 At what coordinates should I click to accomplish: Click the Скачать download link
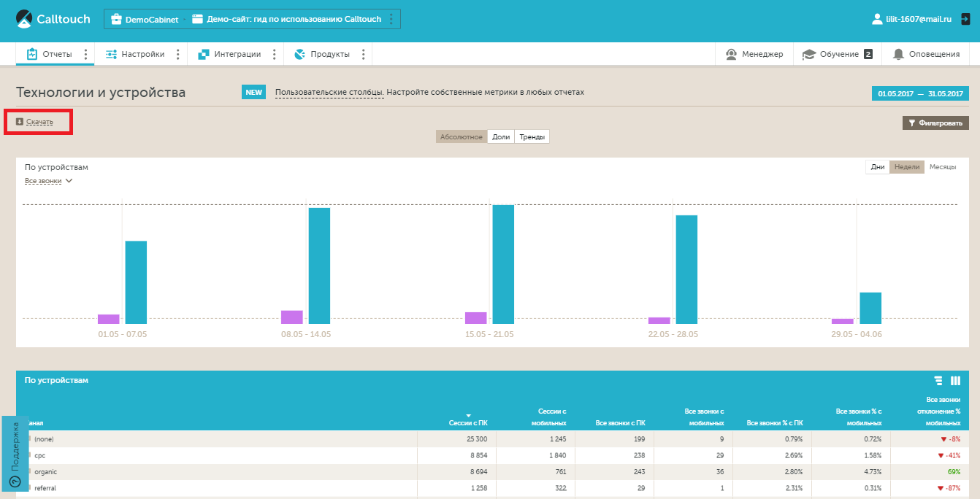[39, 122]
